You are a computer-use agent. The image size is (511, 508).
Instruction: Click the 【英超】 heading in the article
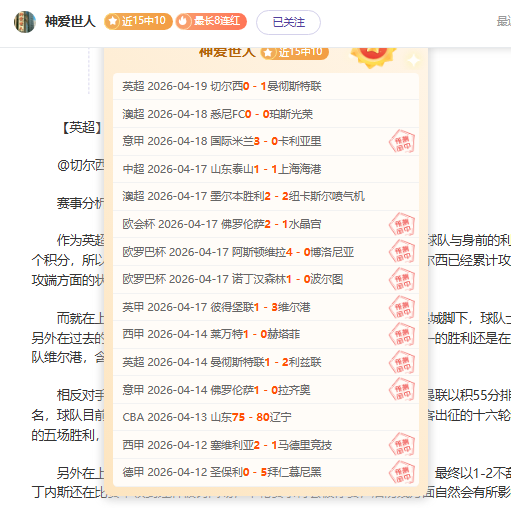(x=83, y=127)
